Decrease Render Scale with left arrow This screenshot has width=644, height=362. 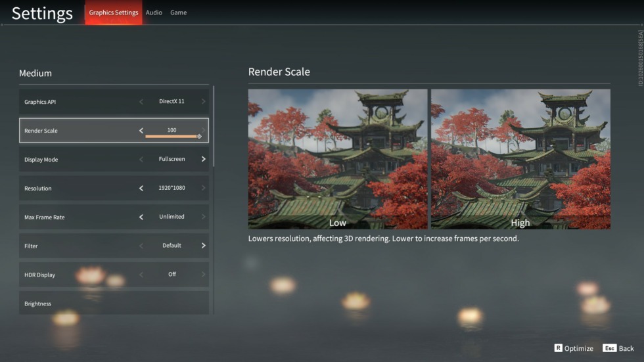point(141,131)
